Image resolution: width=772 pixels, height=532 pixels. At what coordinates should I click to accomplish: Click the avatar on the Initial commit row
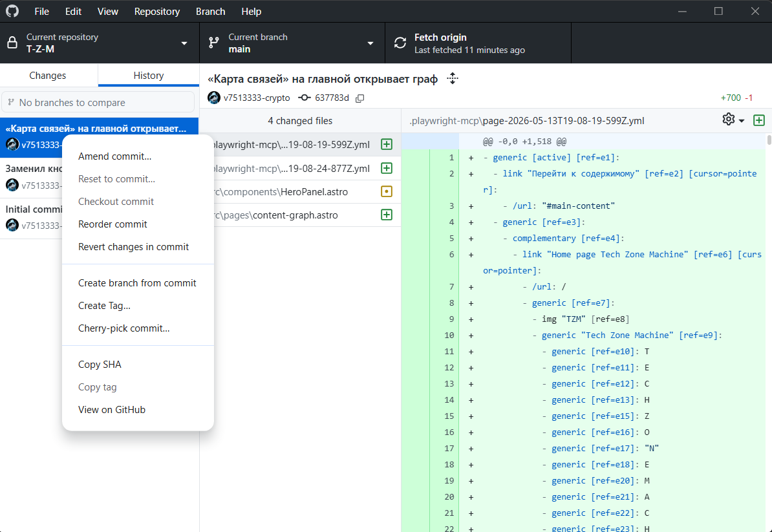tap(12, 225)
